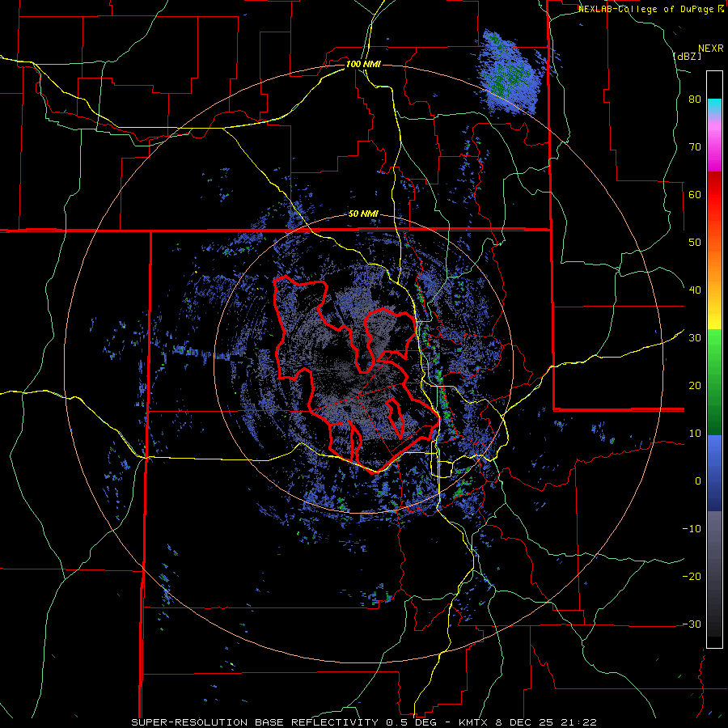
Task: Click the 50 value on the dBZ scale
Action: [695, 243]
